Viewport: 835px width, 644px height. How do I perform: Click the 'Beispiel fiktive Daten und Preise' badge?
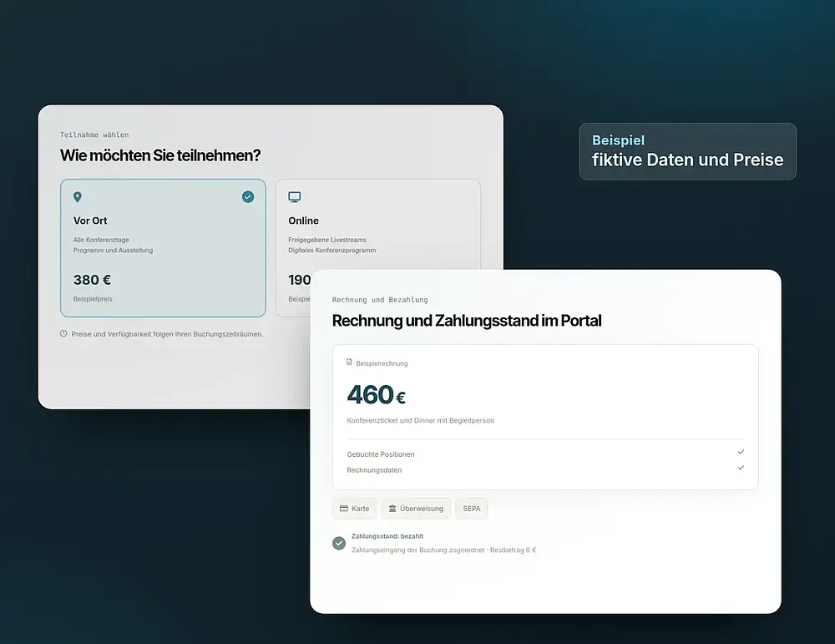click(x=687, y=152)
